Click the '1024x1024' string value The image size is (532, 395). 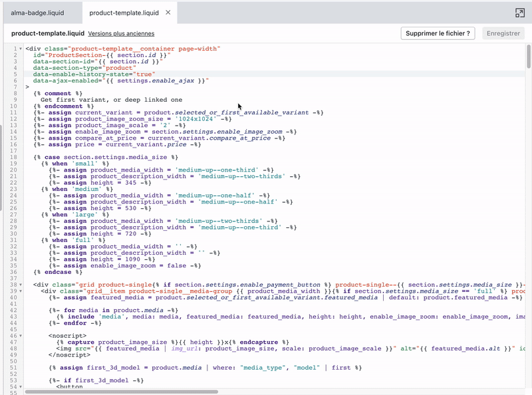(196, 119)
